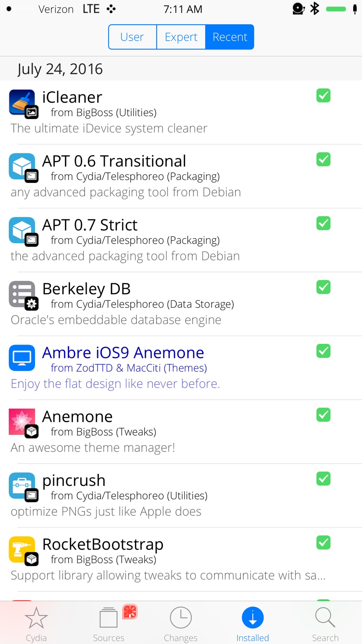Open Sources tab with badge
The height and width of the screenshot is (644, 362).
click(x=109, y=624)
